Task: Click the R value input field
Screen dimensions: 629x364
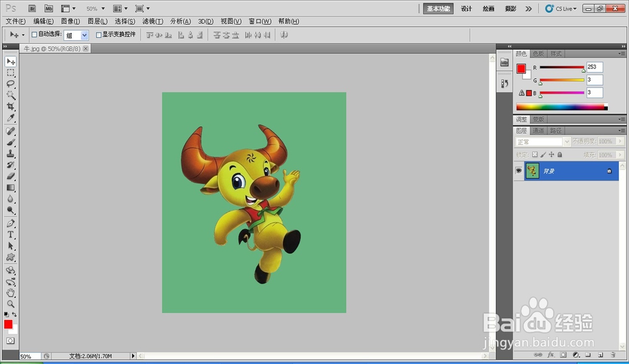Action: click(594, 67)
